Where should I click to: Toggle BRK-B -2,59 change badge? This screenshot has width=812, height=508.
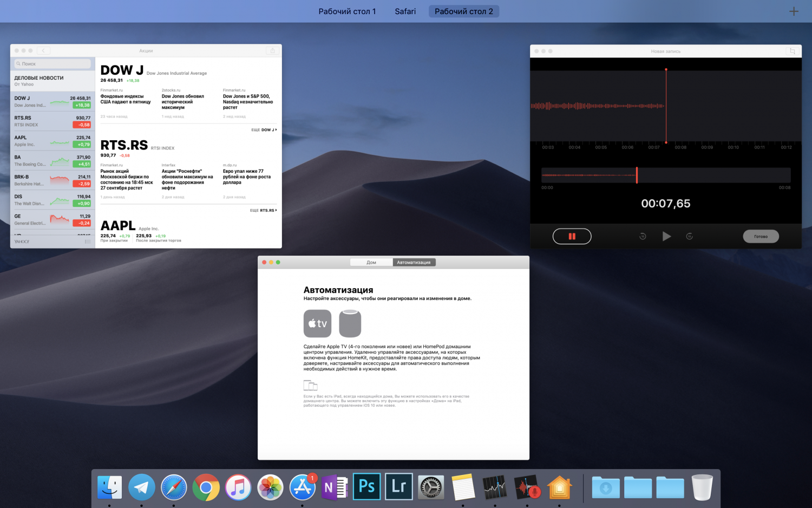(x=82, y=184)
